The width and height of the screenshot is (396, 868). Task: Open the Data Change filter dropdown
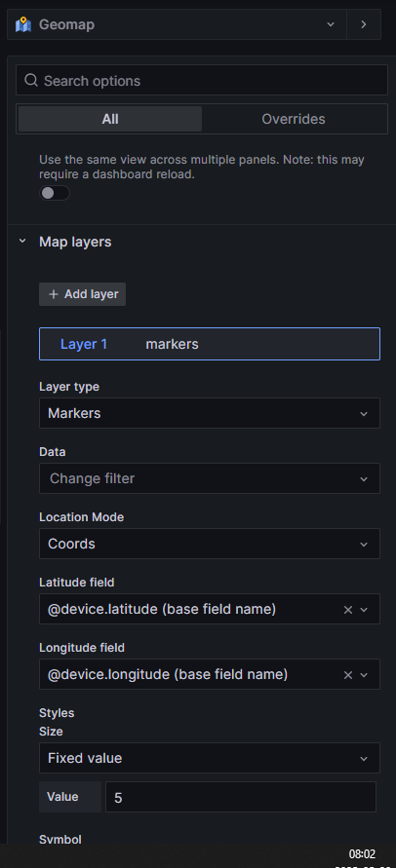pyautogui.click(x=210, y=478)
